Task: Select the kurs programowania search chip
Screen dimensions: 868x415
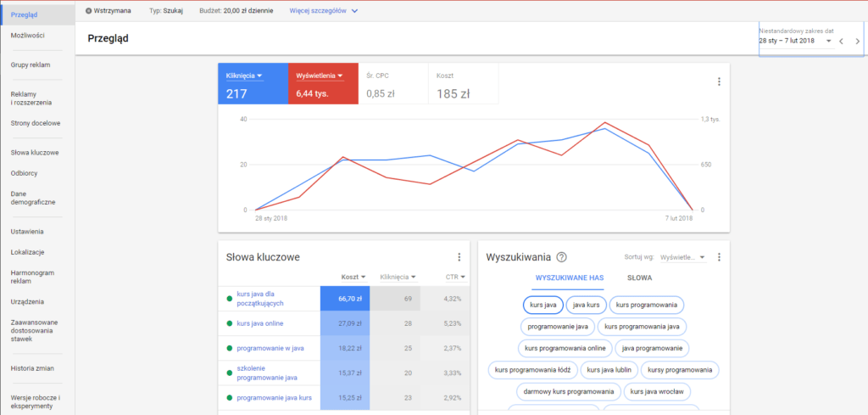Action: [x=647, y=305]
